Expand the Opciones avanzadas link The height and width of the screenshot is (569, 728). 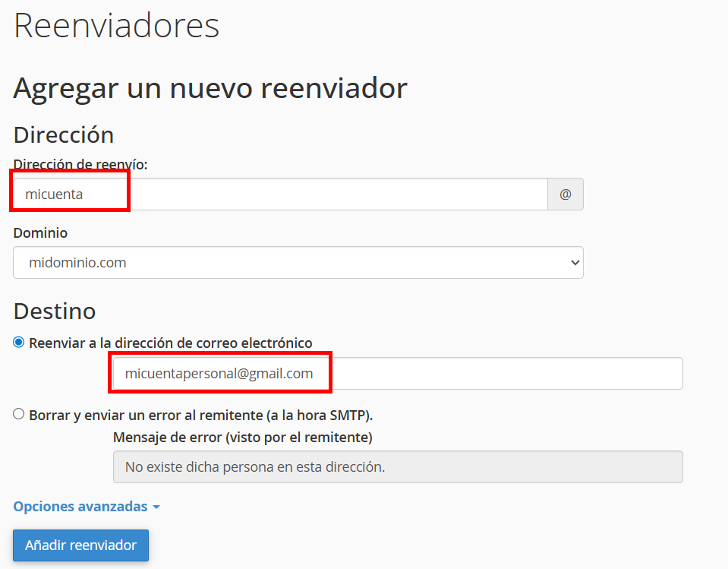point(80,507)
